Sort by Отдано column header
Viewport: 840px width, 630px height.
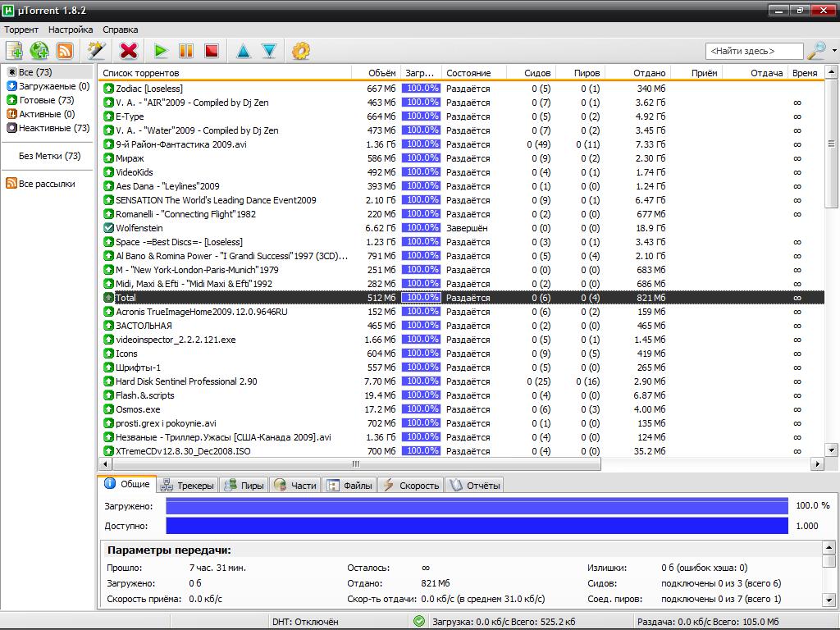(637, 73)
